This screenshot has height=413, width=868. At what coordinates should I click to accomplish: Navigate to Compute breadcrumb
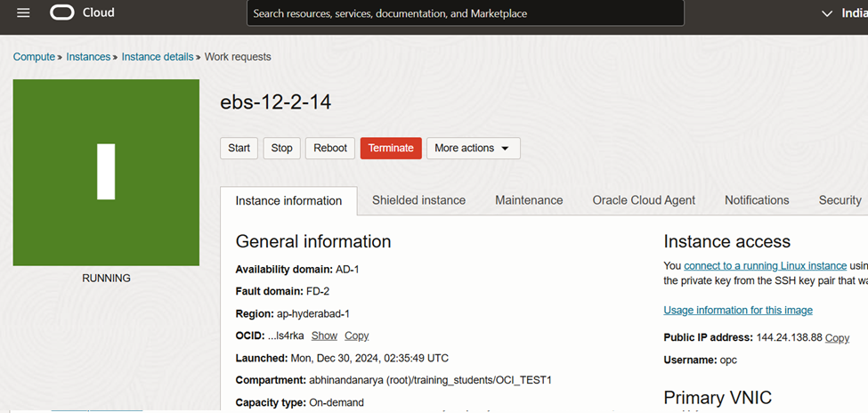pyautogui.click(x=34, y=57)
